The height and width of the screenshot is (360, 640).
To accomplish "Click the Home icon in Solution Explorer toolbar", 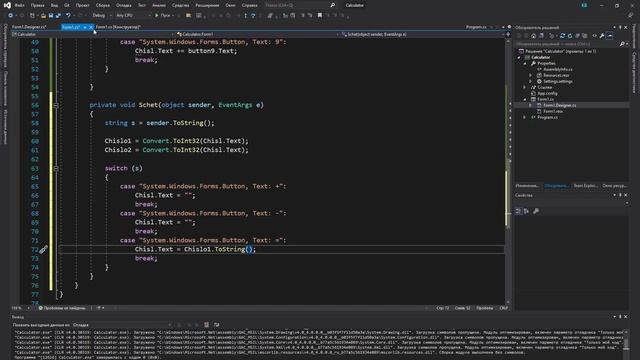I will tap(533, 36).
